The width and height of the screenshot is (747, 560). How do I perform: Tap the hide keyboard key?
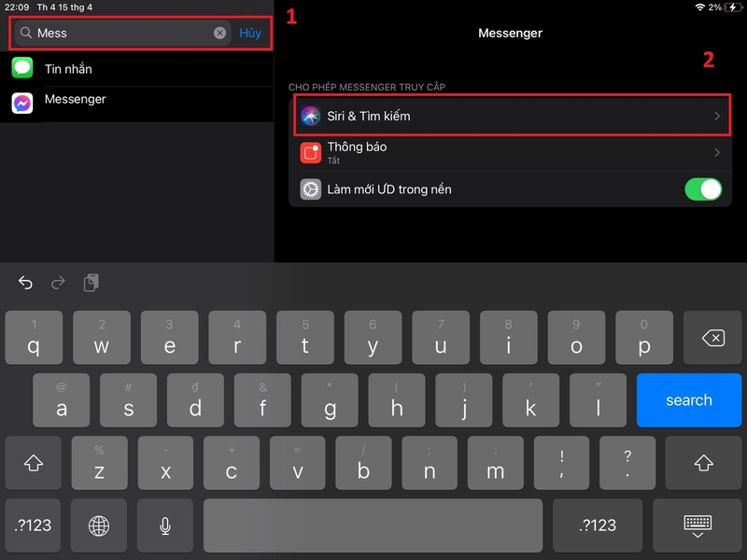pyautogui.click(x=698, y=525)
